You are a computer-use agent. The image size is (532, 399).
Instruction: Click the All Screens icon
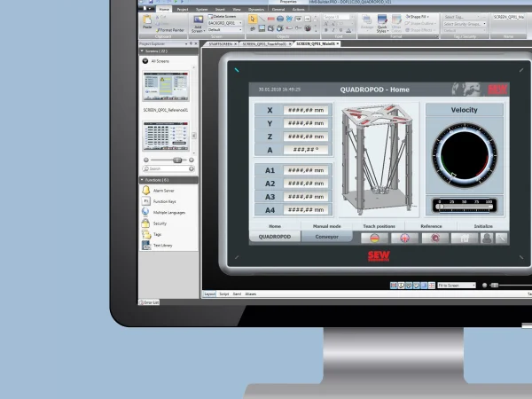point(145,61)
